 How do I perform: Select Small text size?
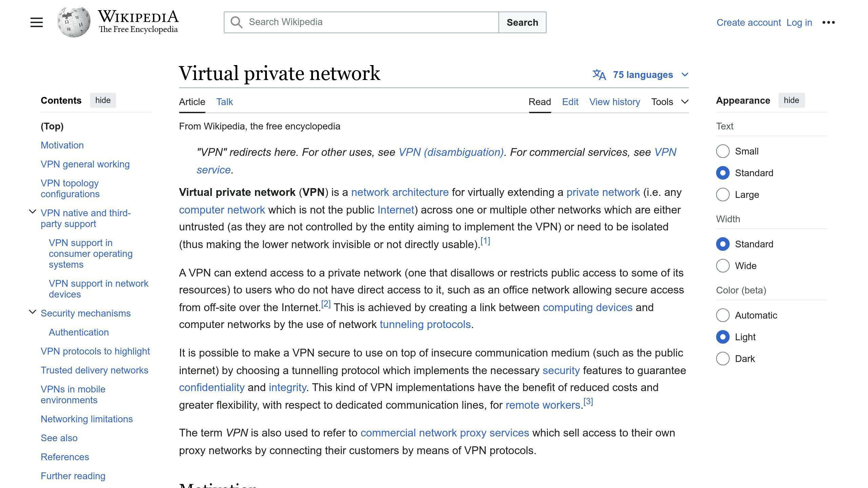pyautogui.click(x=723, y=151)
